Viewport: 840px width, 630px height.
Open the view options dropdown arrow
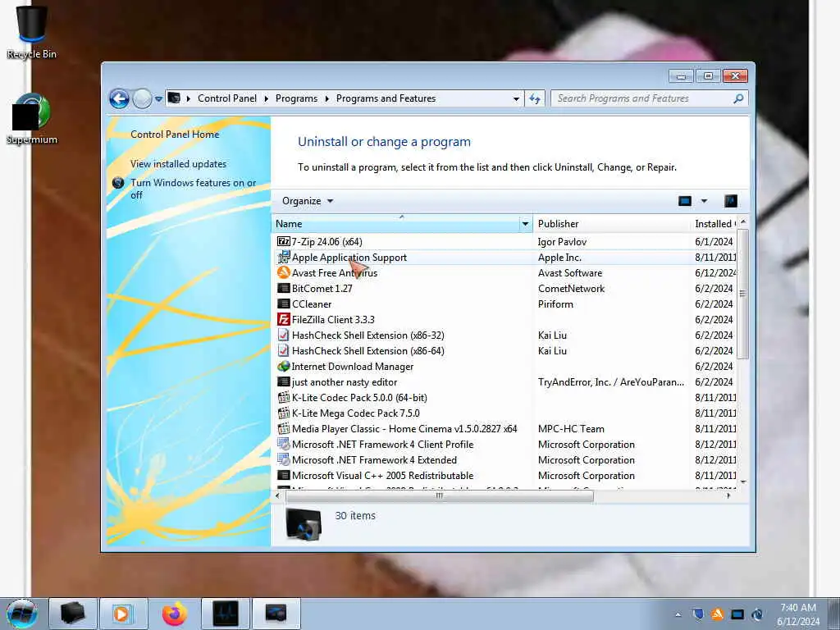704,201
